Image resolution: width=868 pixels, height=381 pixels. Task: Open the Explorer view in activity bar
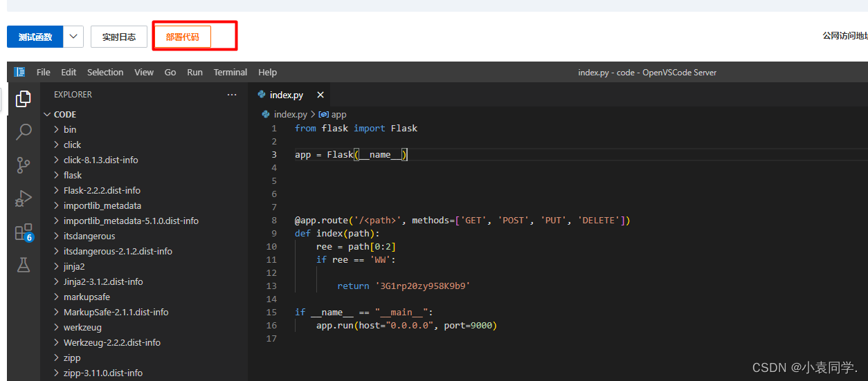(23, 99)
